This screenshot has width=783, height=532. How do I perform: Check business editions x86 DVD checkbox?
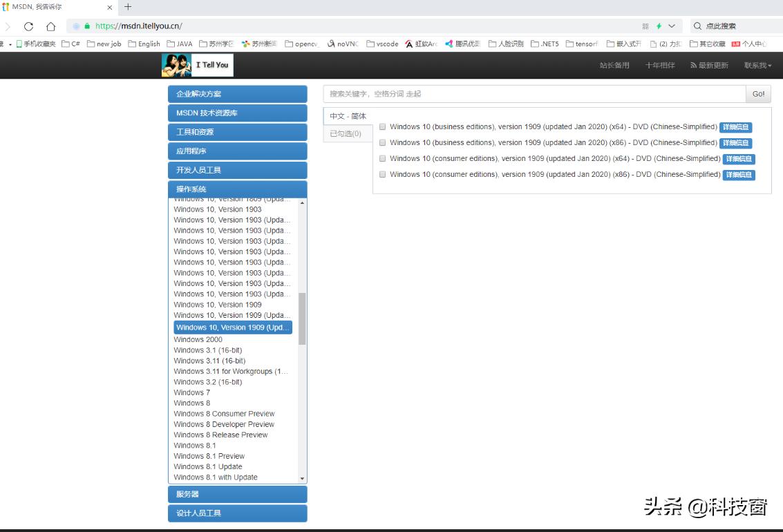click(x=382, y=143)
